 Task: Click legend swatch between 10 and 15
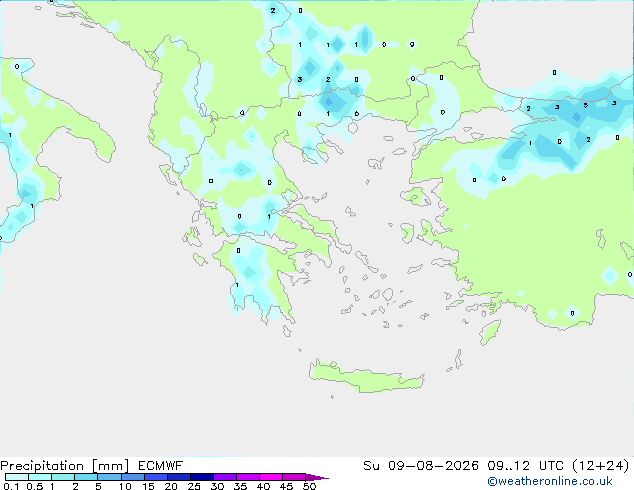pos(133,477)
